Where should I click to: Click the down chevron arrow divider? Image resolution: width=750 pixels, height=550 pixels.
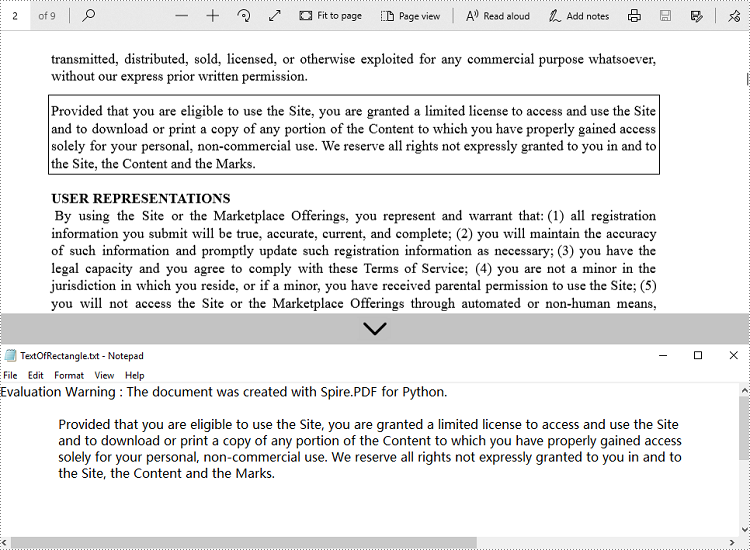coord(375,328)
